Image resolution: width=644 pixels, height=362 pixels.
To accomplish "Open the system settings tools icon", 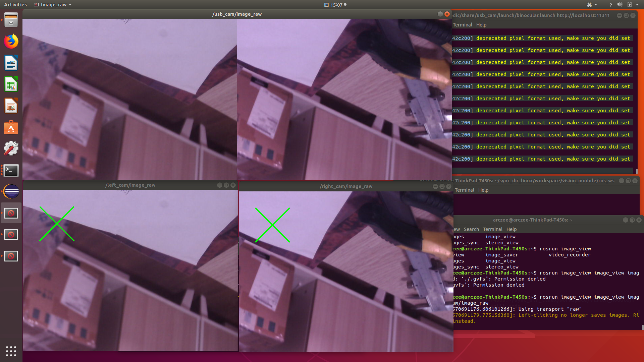I will click(x=11, y=148).
